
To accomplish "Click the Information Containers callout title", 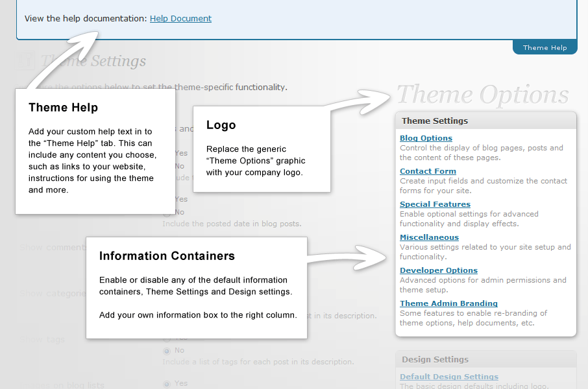I will click(x=167, y=256).
